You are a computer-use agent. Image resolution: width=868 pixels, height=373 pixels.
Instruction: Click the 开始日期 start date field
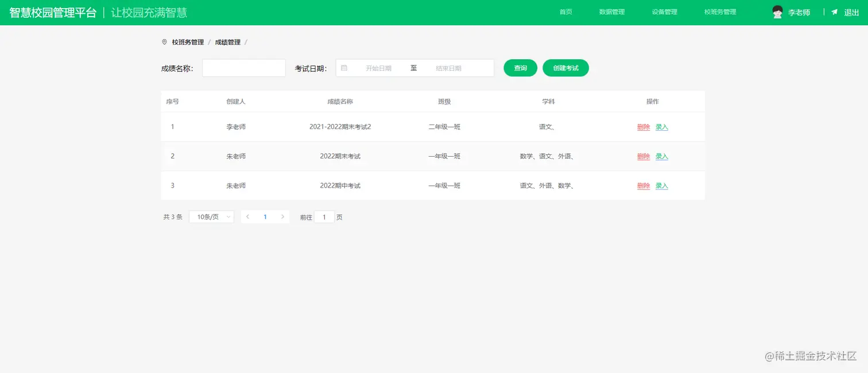pyautogui.click(x=378, y=68)
